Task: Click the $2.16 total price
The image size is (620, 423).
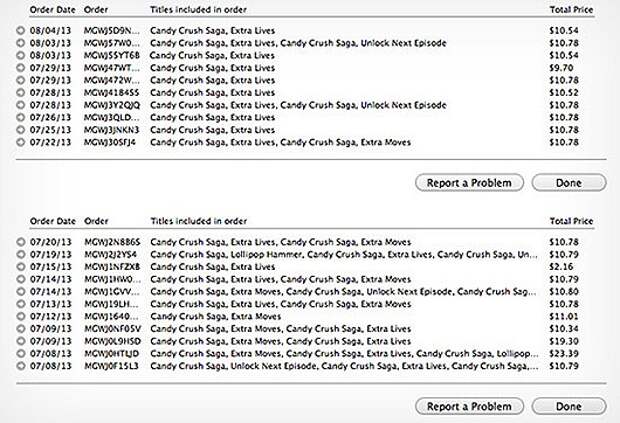Action: [x=561, y=267]
